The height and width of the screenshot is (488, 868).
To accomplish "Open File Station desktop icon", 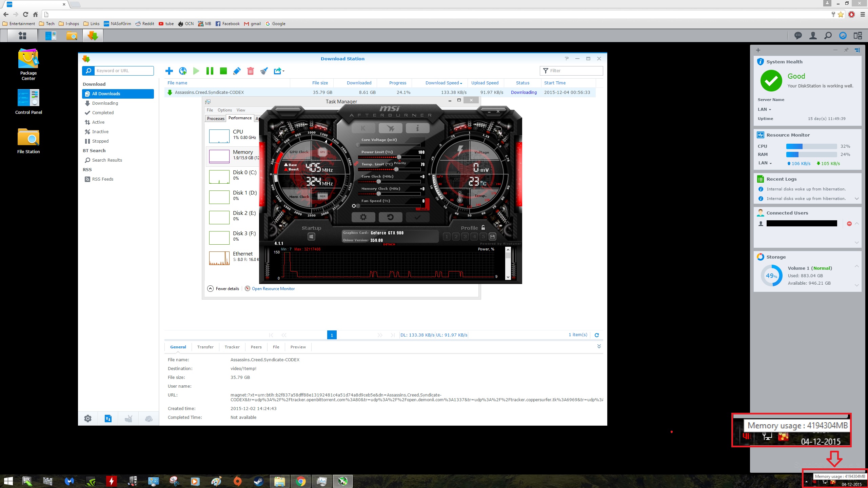I will point(28,141).
